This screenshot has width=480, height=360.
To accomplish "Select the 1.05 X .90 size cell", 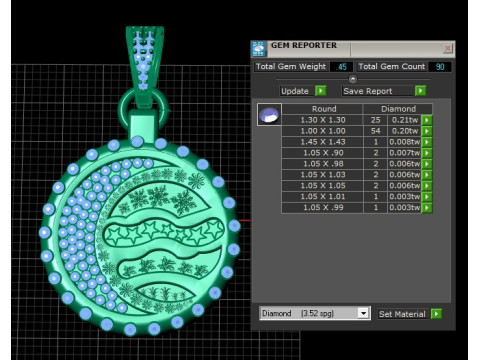I will click(x=322, y=153).
